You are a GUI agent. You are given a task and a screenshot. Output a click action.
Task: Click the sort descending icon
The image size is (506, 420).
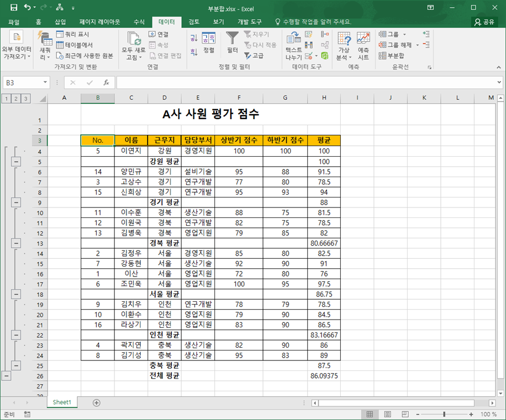[194, 52]
